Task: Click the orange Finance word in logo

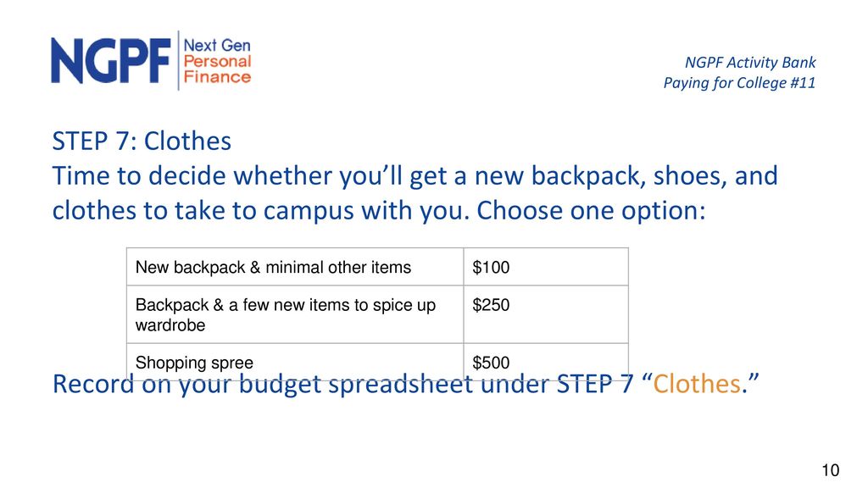Action: click(217, 76)
